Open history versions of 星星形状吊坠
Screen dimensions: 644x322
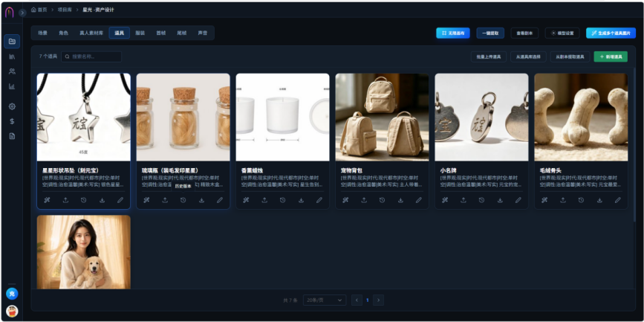83,200
